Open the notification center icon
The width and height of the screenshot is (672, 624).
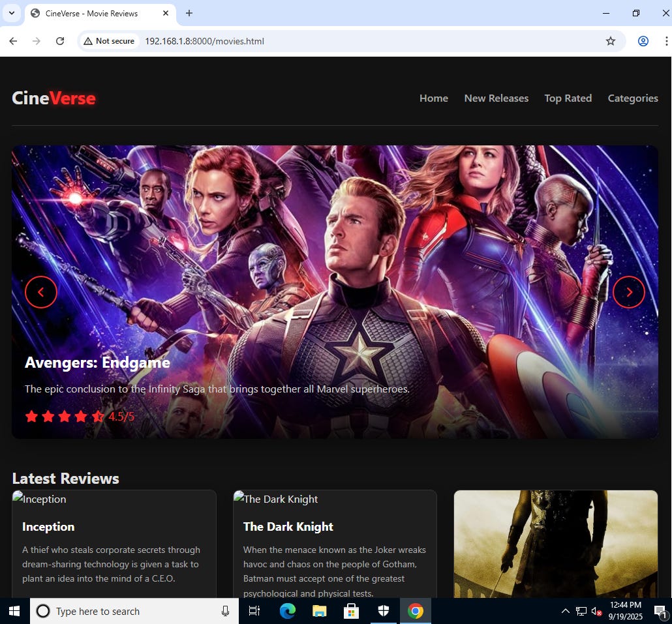(x=660, y=611)
